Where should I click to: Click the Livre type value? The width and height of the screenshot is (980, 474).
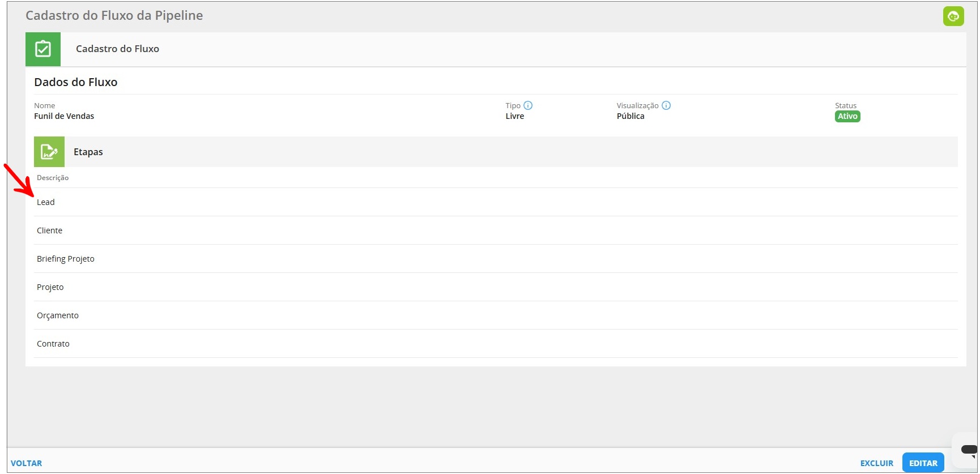pyautogui.click(x=515, y=116)
